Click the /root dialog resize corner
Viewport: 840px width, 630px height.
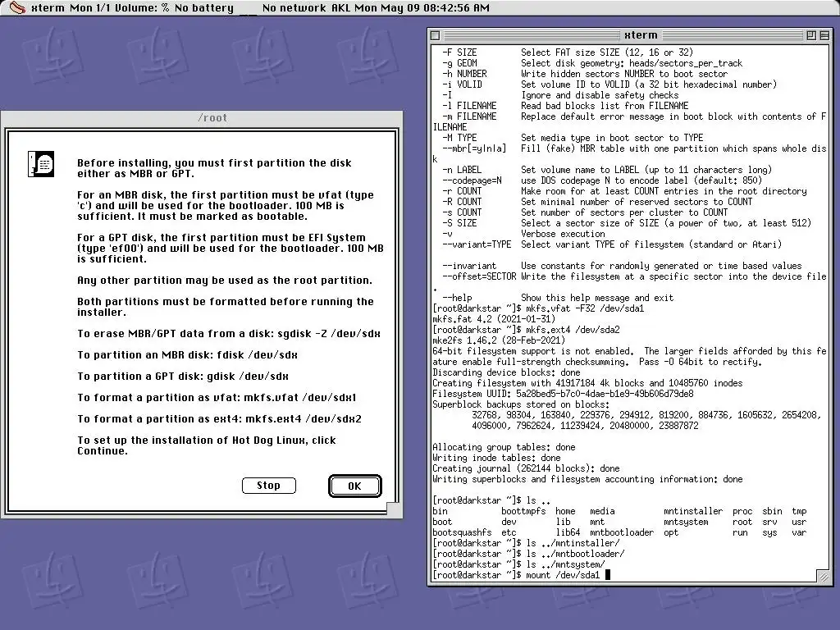[x=393, y=509]
